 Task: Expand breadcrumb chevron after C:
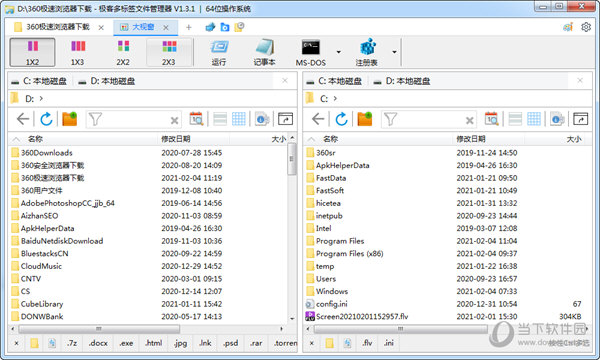coord(335,99)
